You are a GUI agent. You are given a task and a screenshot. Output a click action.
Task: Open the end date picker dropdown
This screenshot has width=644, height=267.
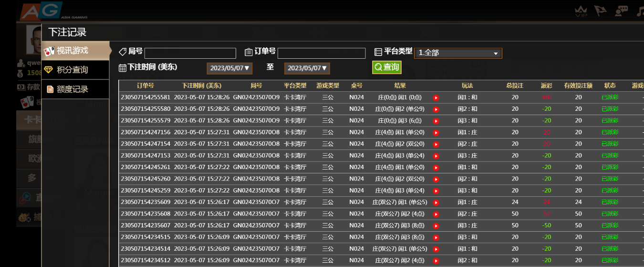point(307,68)
